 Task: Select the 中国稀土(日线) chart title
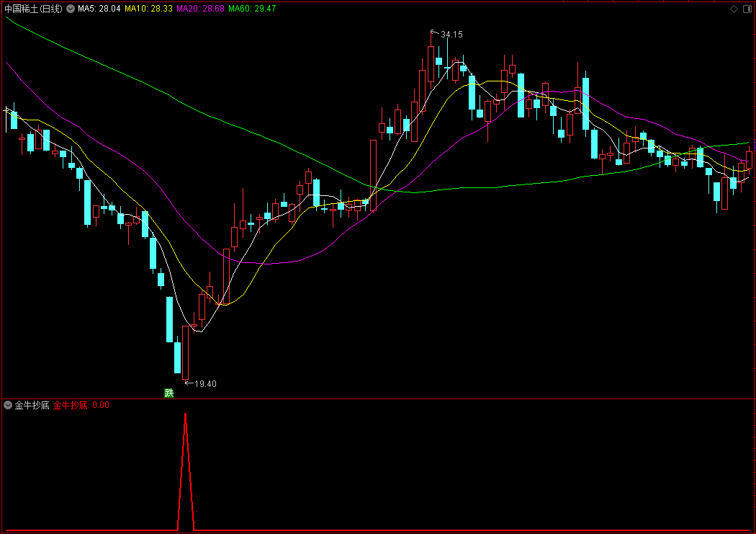(x=33, y=9)
